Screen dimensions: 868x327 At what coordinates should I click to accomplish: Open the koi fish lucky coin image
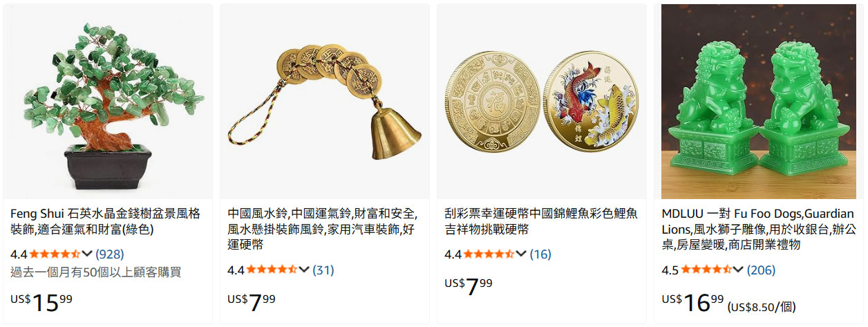(x=542, y=102)
